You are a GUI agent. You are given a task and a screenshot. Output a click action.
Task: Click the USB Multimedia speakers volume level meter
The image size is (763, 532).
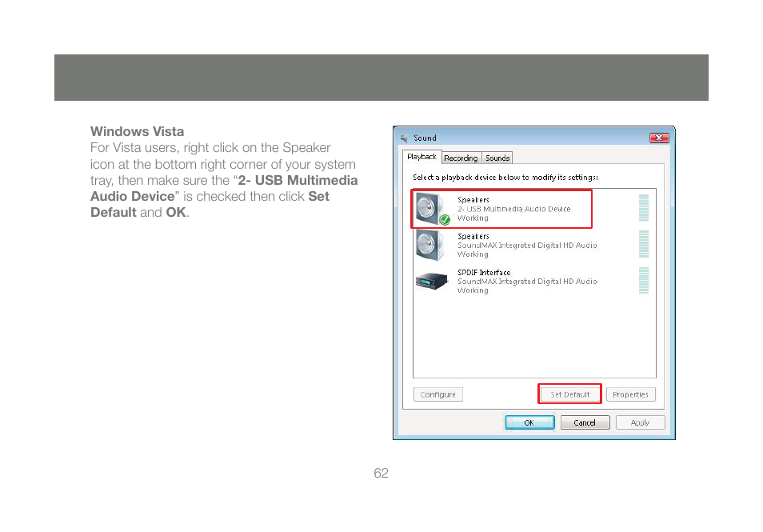(643, 208)
